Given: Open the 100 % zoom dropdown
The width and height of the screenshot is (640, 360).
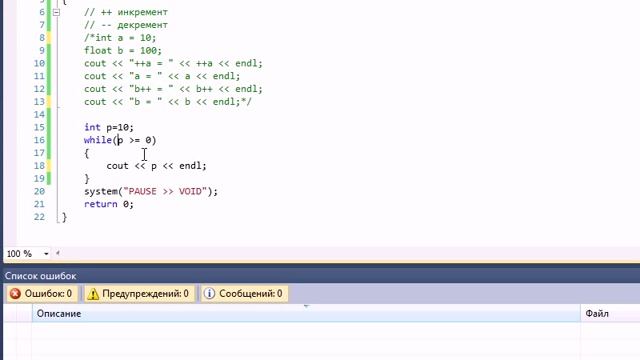Looking at the screenshot, I should [46, 254].
